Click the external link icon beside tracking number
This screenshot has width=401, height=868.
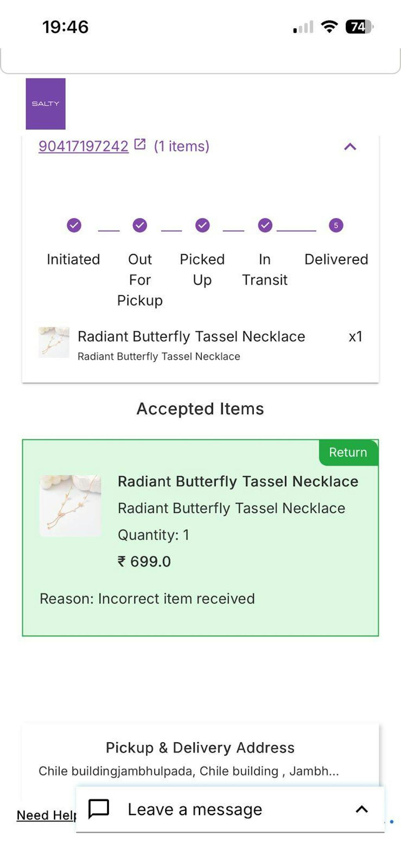[x=140, y=144]
